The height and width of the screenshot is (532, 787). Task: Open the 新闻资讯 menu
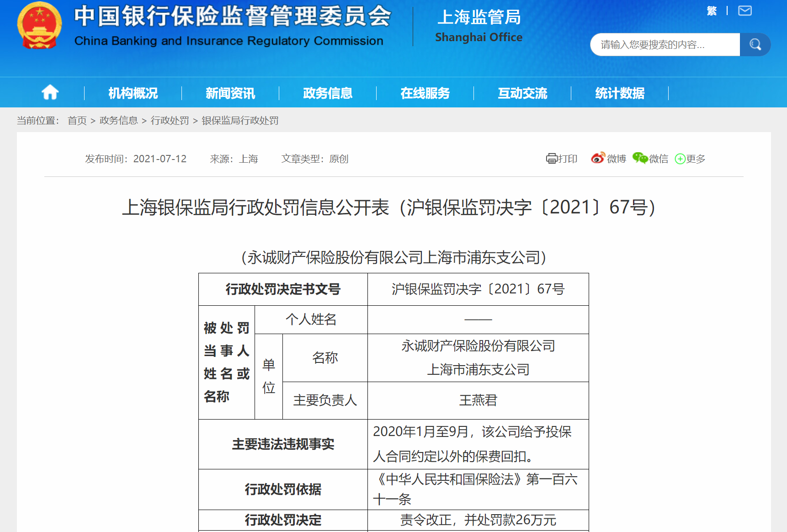[x=230, y=93]
